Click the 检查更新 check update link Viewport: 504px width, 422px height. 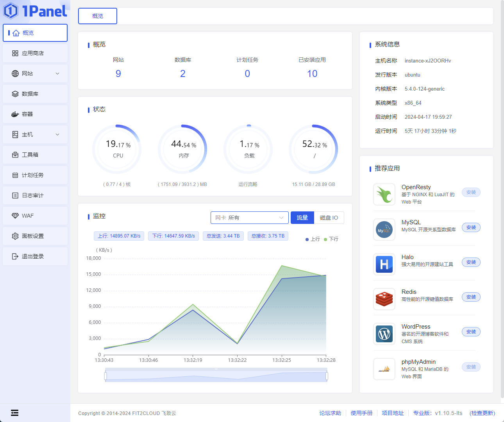pos(483,413)
